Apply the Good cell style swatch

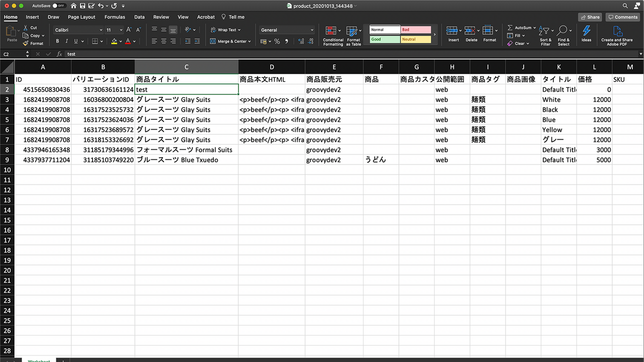(385, 39)
